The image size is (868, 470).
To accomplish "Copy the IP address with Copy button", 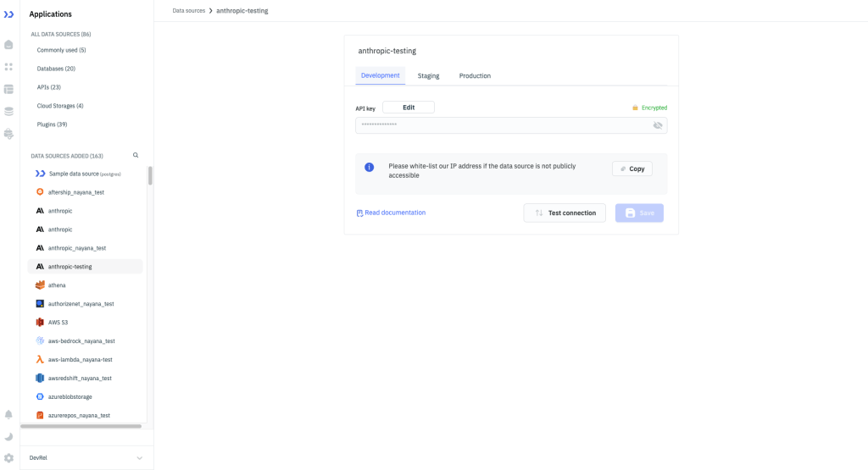I will coord(632,169).
